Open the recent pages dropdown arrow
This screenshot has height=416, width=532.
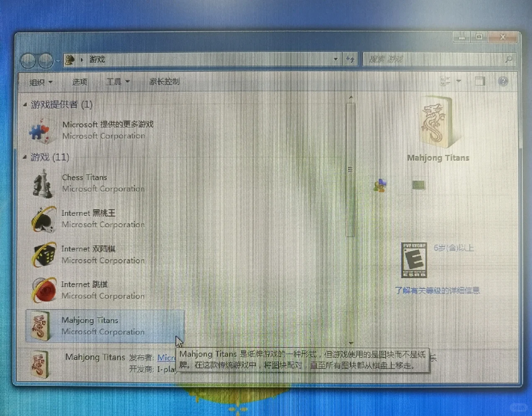point(58,61)
